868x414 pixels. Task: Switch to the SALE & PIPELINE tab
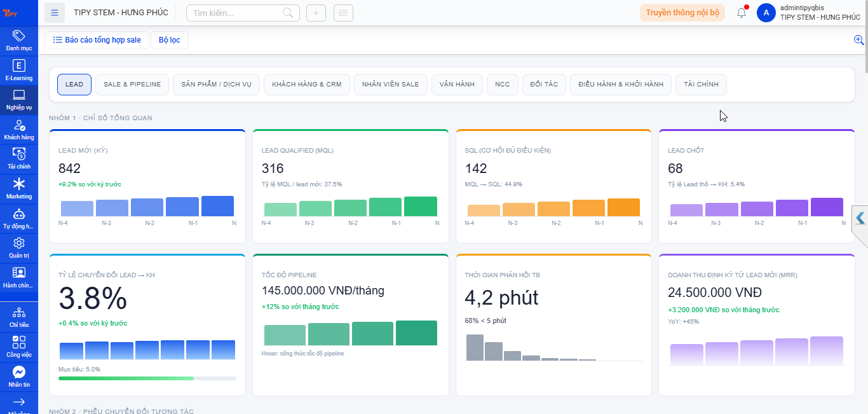(132, 85)
